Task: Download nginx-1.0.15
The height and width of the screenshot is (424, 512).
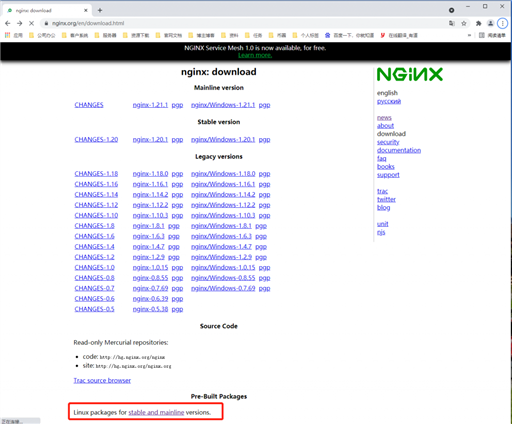Action: 150,267
